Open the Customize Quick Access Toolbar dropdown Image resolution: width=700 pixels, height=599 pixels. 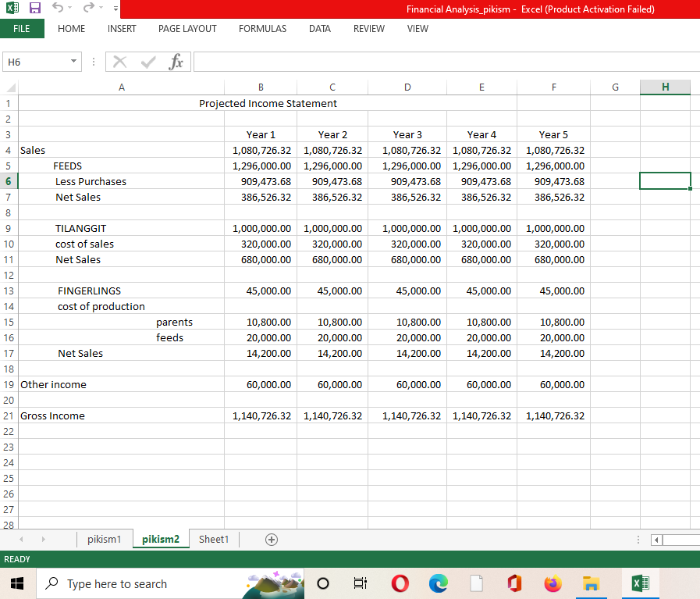tap(115, 9)
